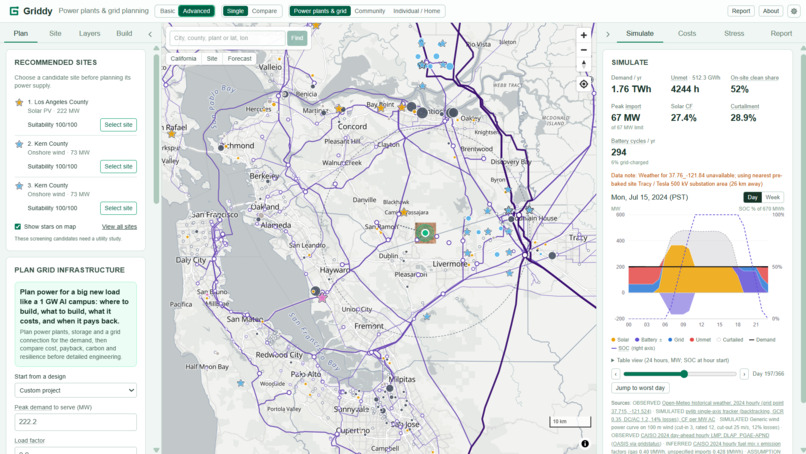Open map info icon

click(585, 444)
